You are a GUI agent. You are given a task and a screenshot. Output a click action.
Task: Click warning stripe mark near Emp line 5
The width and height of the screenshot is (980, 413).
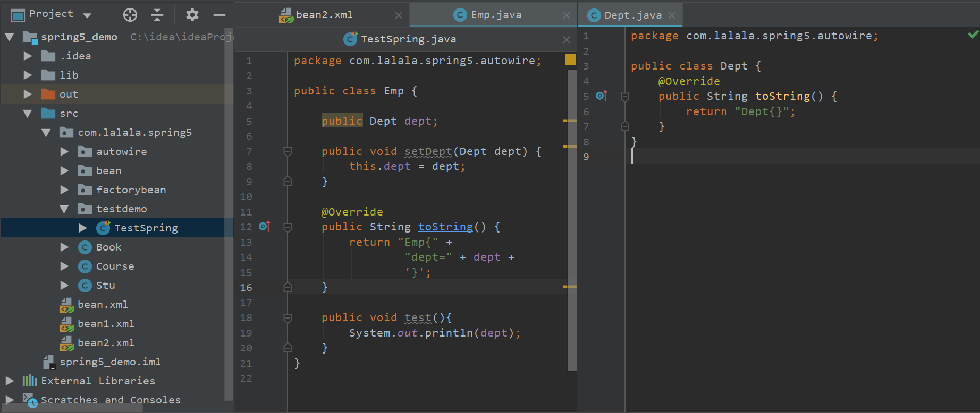[570, 121]
